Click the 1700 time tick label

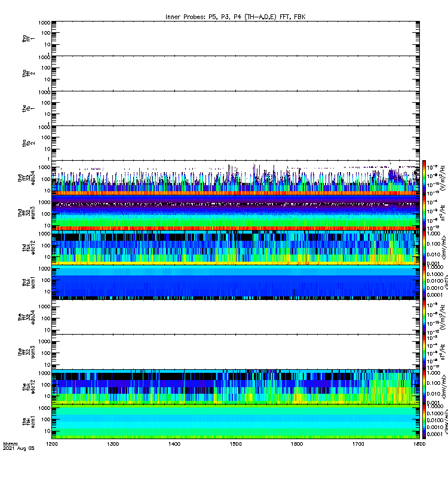pos(358,444)
